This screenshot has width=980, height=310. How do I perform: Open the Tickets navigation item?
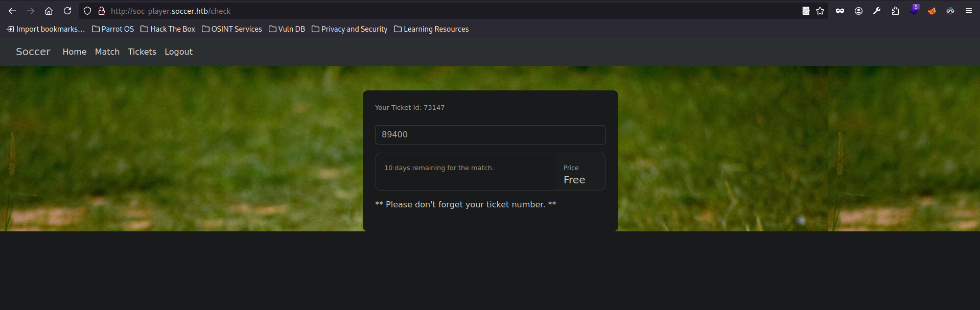142,52
